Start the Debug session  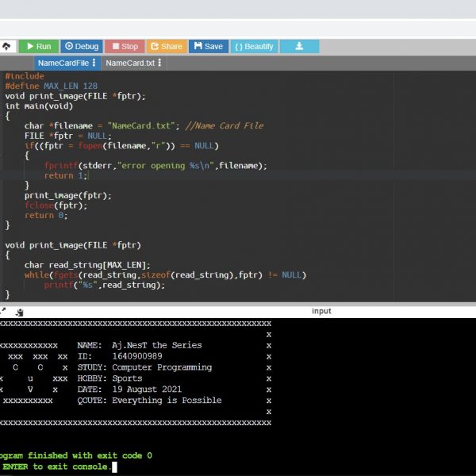tap(81, 47)
